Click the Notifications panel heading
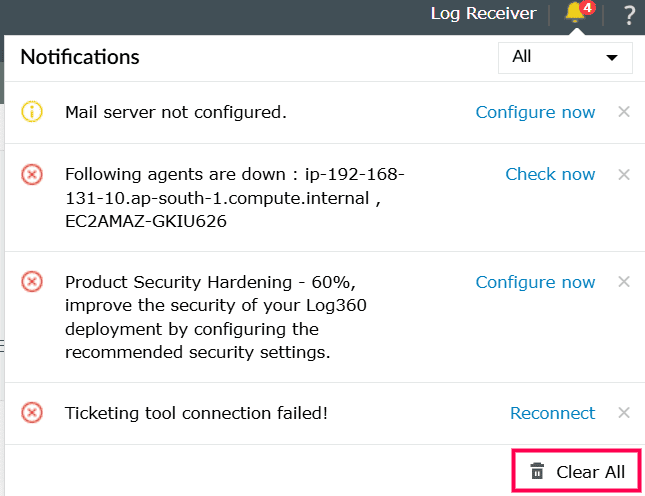This screenshot has height=496, width=645. [80, 57]
